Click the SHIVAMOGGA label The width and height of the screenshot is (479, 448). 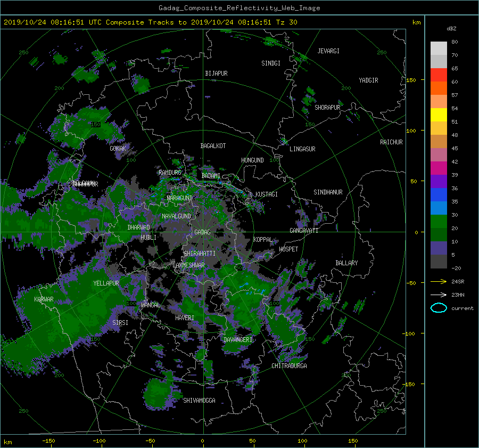click(x=199, y=401)
